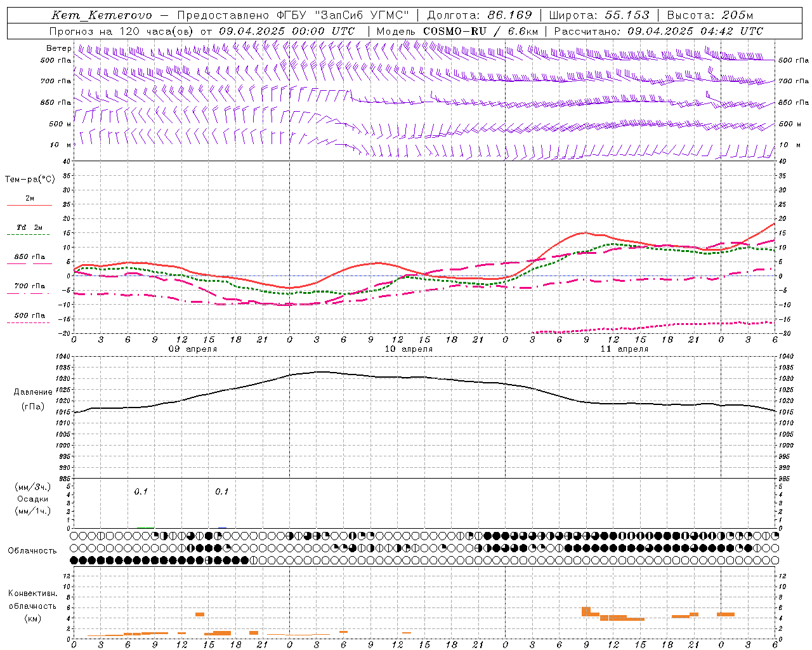Image resolution: width=812 pixels, height=650 pixels.
Task: Click the 'Td 2м' dew point legend entry
Action: click(x=30, y=227)
